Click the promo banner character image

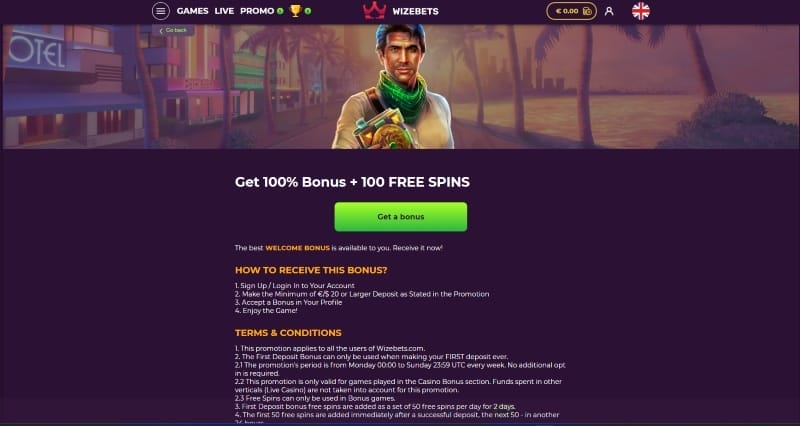393,87
